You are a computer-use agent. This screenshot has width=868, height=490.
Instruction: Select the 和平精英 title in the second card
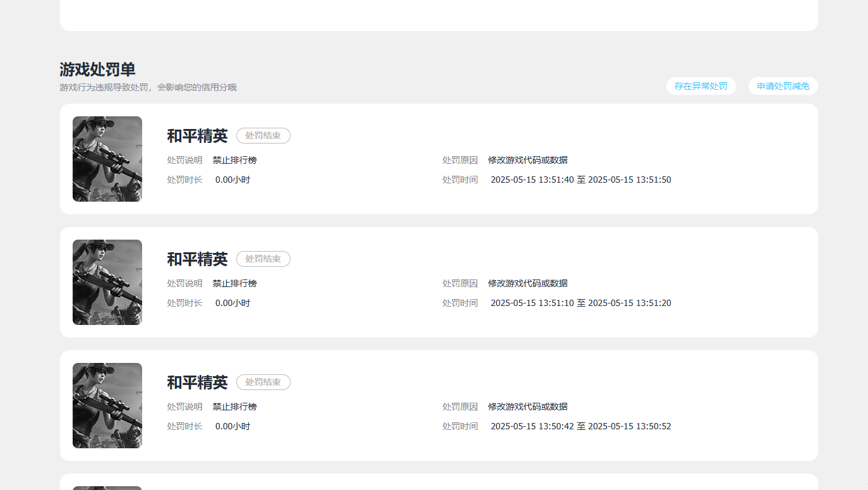pos(197,259)
